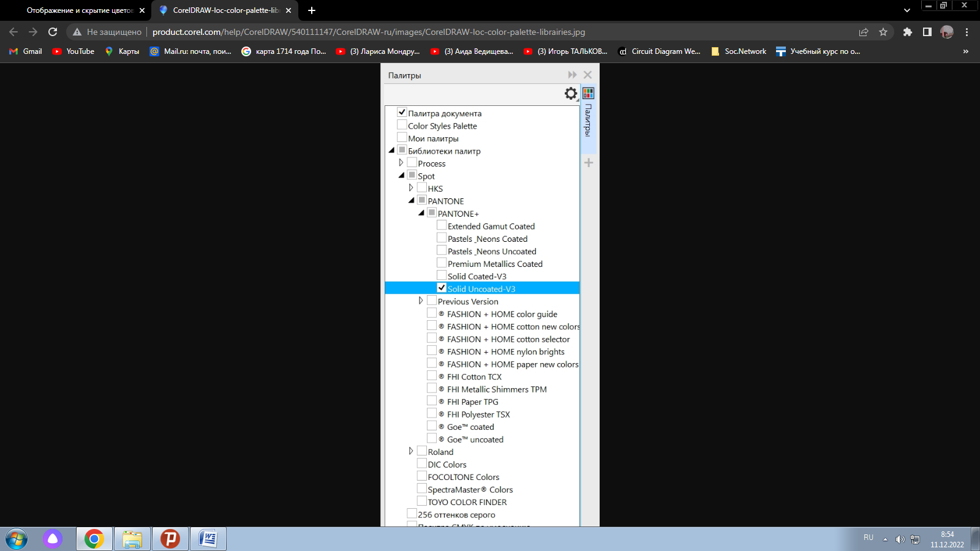Show the hidden bookmarks overflow chevron
Image resolution: width=980 pixels, height=551 pixels.
[966, 51]
